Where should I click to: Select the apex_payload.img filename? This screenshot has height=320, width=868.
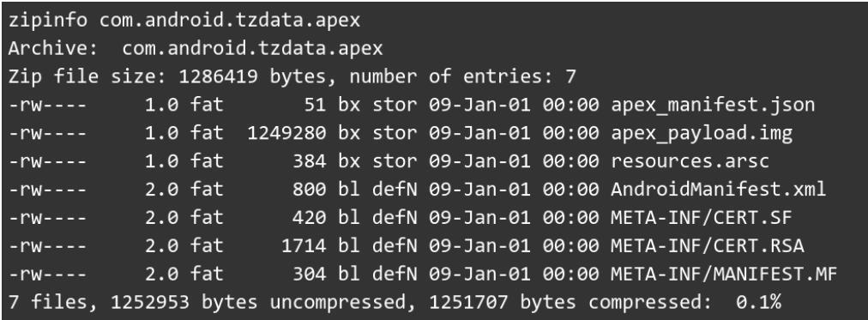coord(702,133)
